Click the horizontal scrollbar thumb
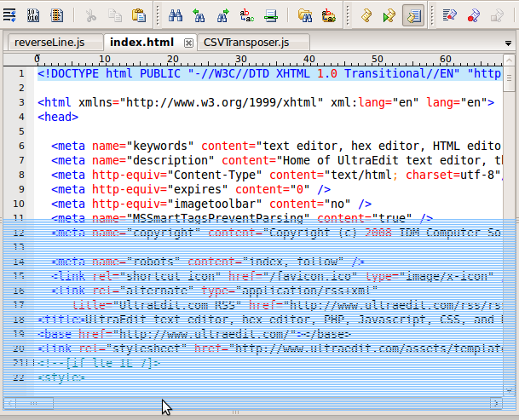 tap(34, 403)
